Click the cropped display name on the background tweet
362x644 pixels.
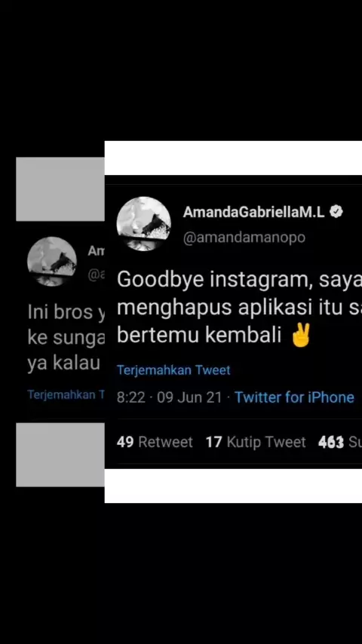[96, 251]
